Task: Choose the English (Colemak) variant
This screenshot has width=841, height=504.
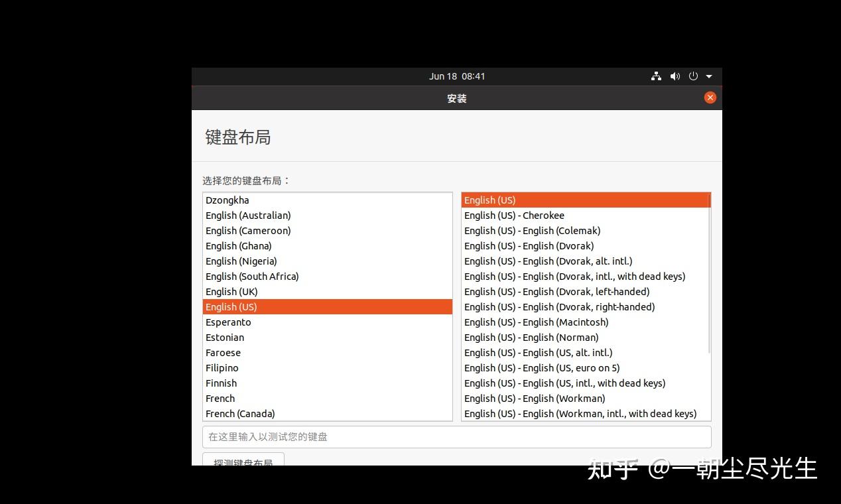Action: click(532, 230)
